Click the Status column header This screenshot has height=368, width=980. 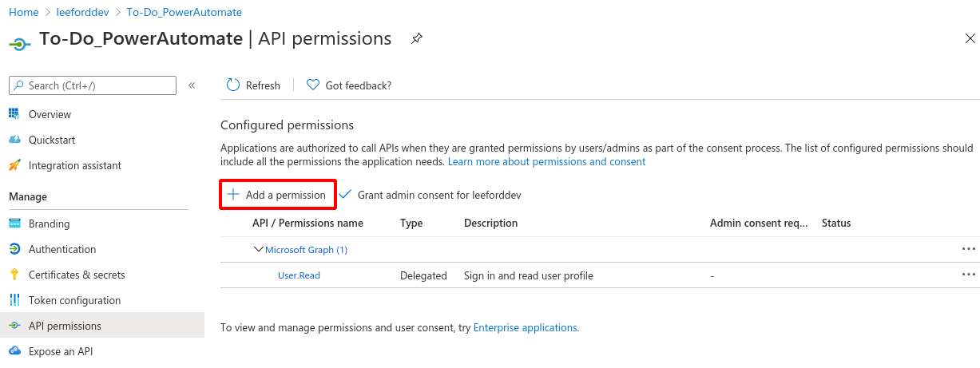click(x=836, y=223)
